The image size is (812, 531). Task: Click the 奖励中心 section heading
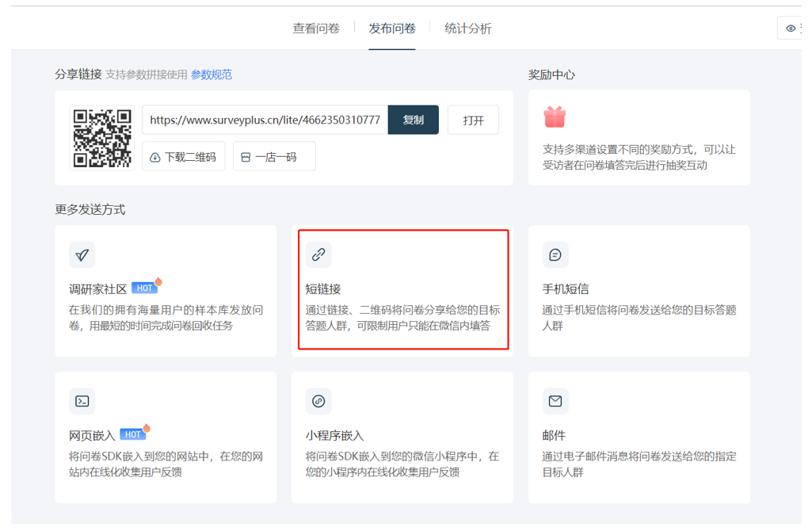coord(551,74)
